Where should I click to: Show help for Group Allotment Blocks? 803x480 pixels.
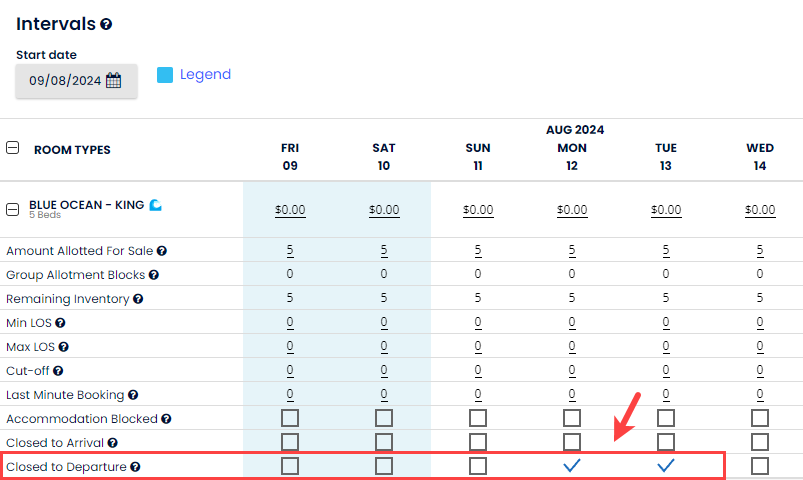tap(154, 275)
